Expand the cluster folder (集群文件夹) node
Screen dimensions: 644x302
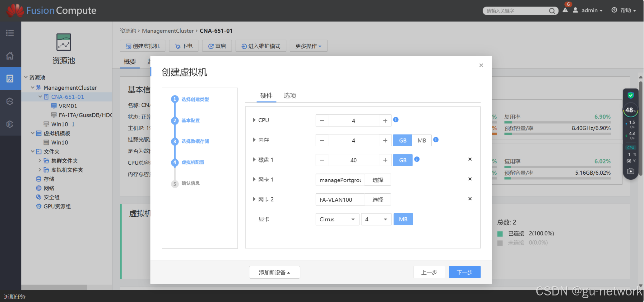40,161
